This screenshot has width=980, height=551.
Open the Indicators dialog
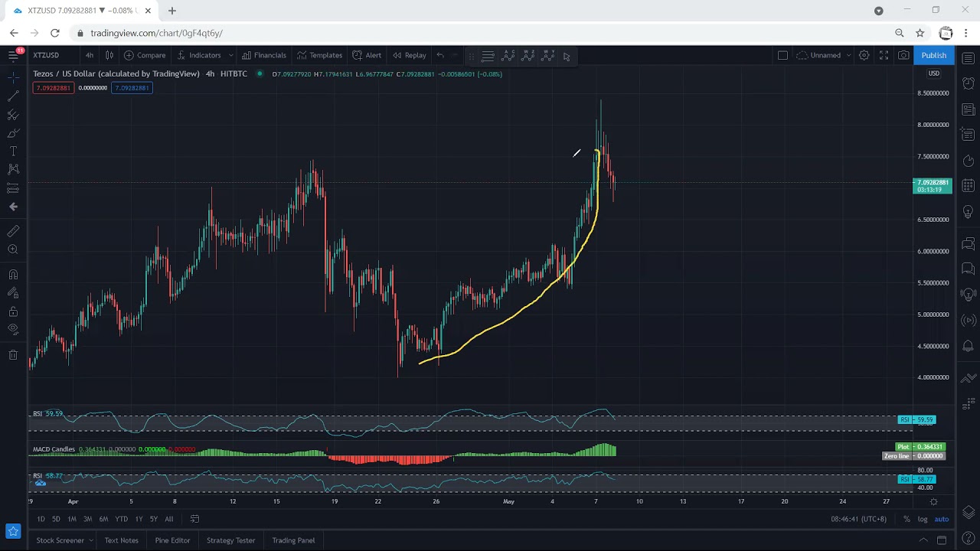click(199, 55)
